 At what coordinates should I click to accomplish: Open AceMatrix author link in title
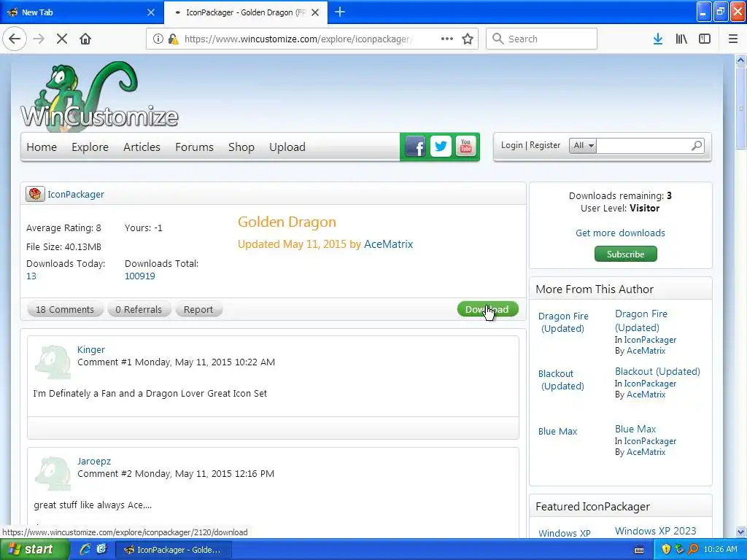point(388,244)
